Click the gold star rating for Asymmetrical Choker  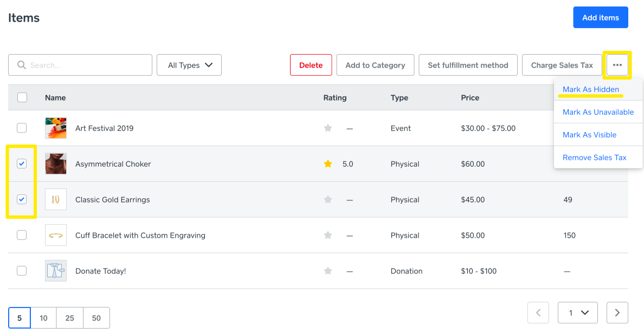[x=328, y=164]
